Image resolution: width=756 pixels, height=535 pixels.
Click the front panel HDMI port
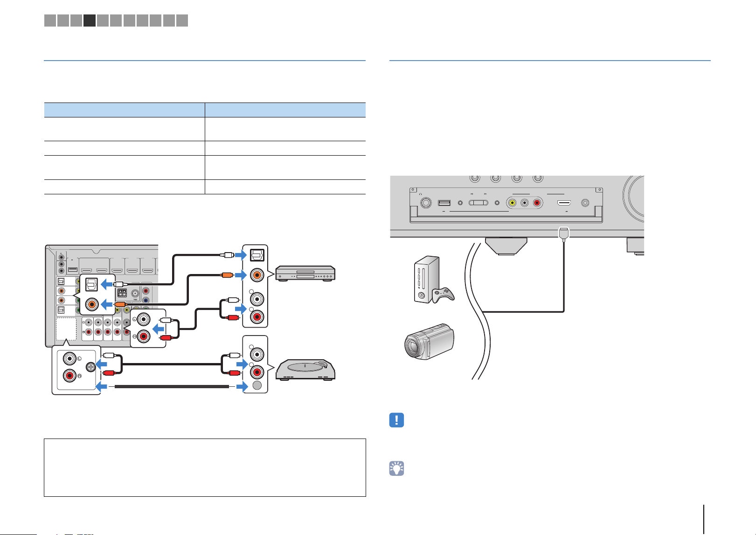click(565, 203)
